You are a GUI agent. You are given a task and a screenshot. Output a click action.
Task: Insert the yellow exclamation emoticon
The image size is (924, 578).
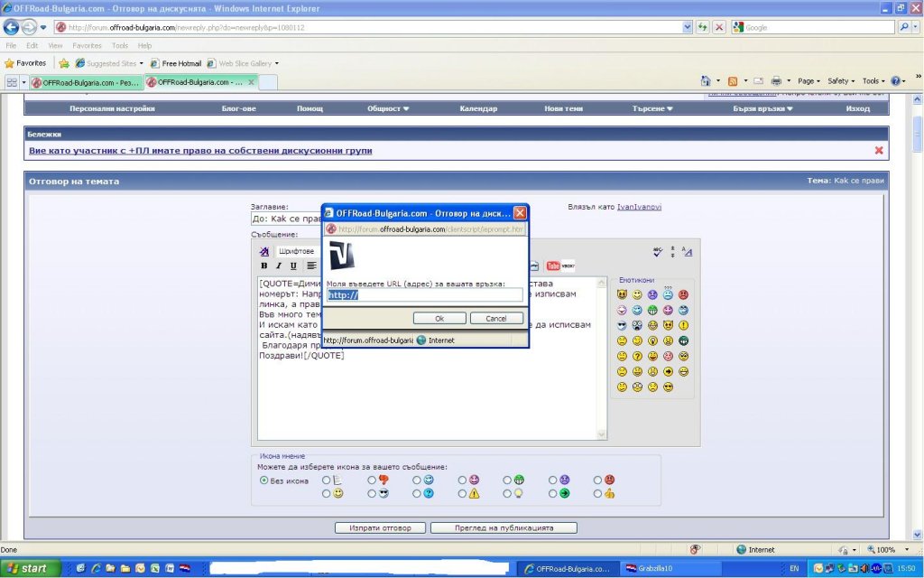[683, 325]
